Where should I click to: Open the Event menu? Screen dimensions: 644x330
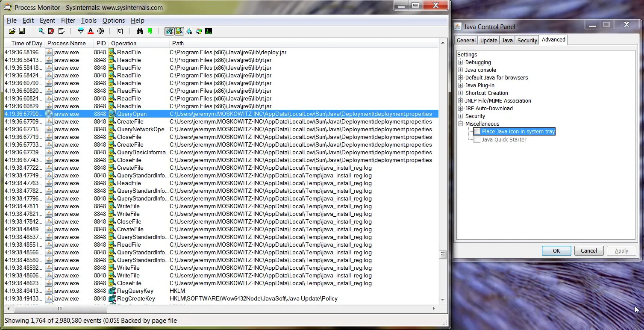(x=47, y=21)
